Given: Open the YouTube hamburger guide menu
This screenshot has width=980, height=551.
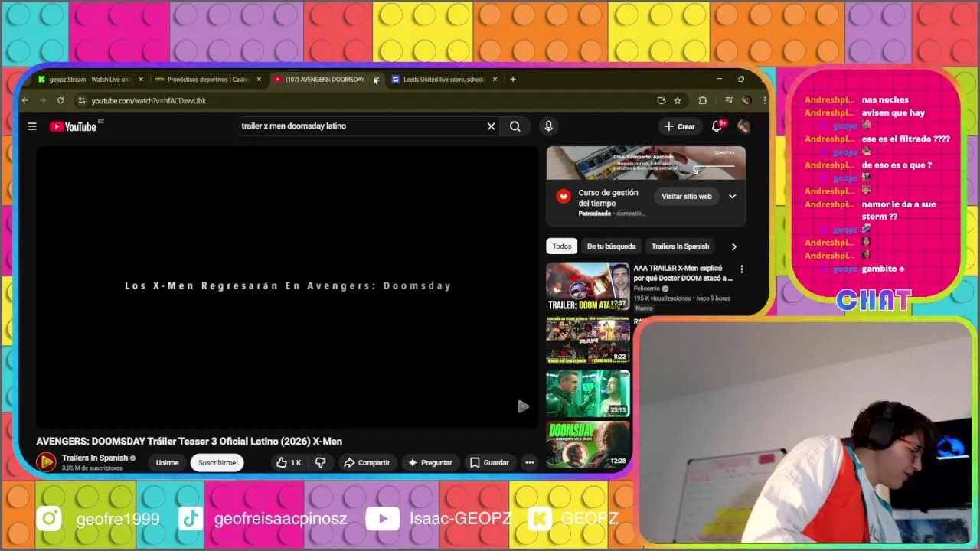Looking at the screenshot, I should pos(31,126).
